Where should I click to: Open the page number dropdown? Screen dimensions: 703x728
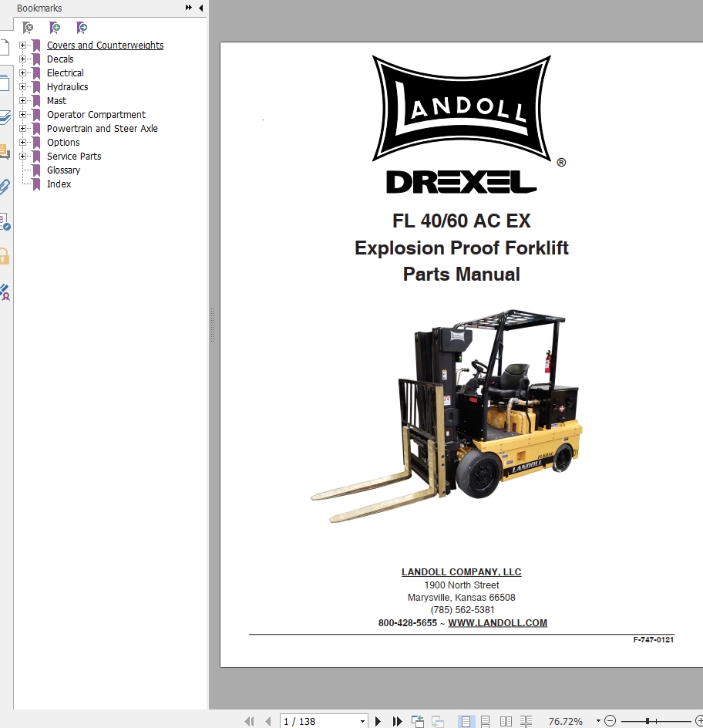point(362,722)
